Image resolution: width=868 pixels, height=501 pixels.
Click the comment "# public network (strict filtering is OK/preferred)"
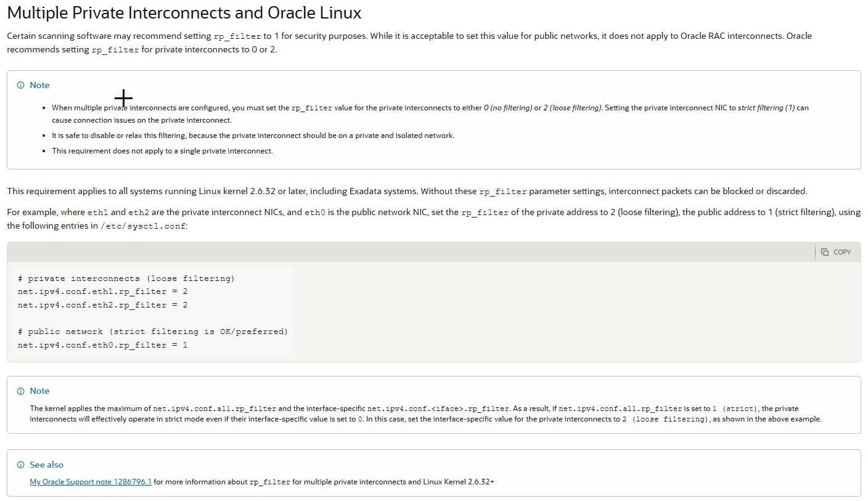point(153,332)
